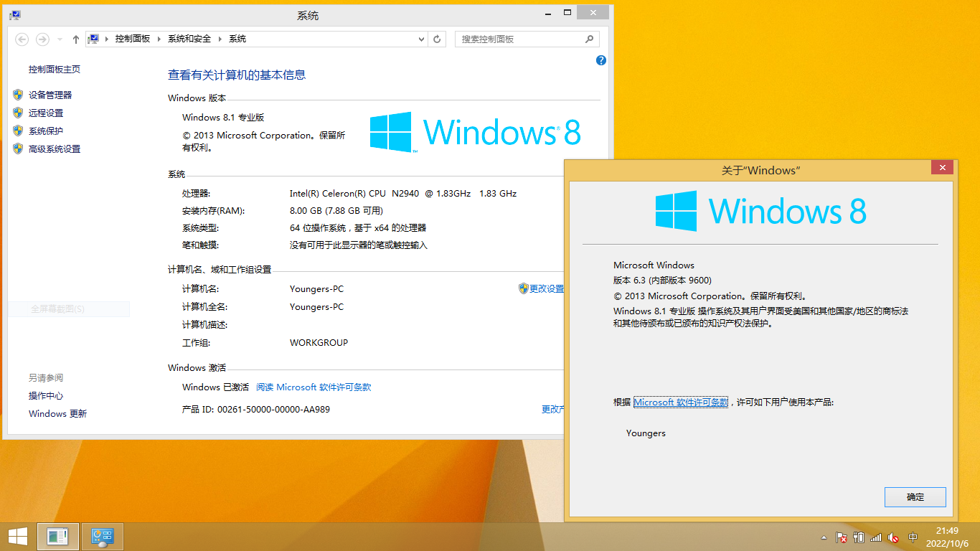The image size is (980, 551).
Task: Click 更改设置 (Change settings) link
Action: (x=547, y=288)
